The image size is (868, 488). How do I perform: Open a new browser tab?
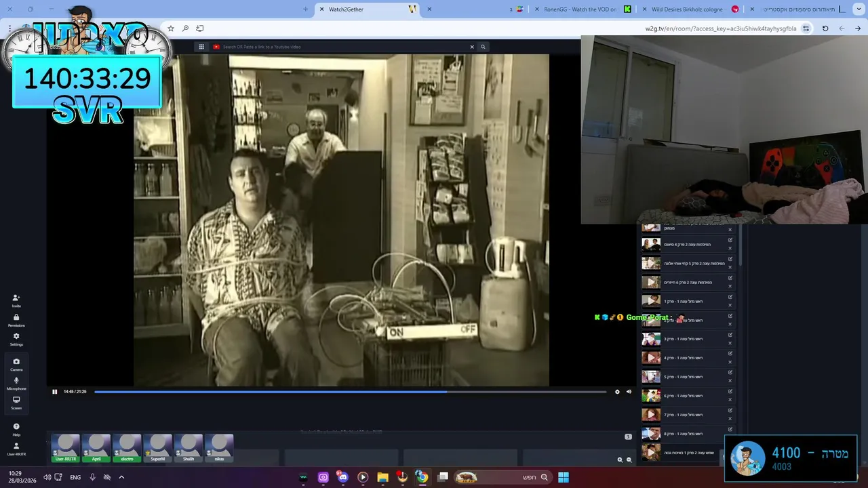[305, 9]
